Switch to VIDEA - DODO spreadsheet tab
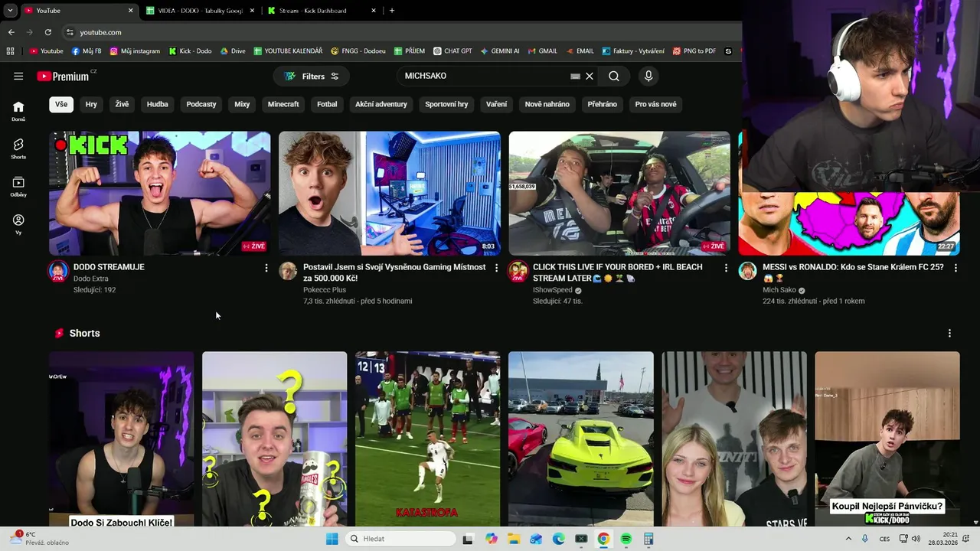This screenshot has height=551, width=980. (x=200, y=11)
